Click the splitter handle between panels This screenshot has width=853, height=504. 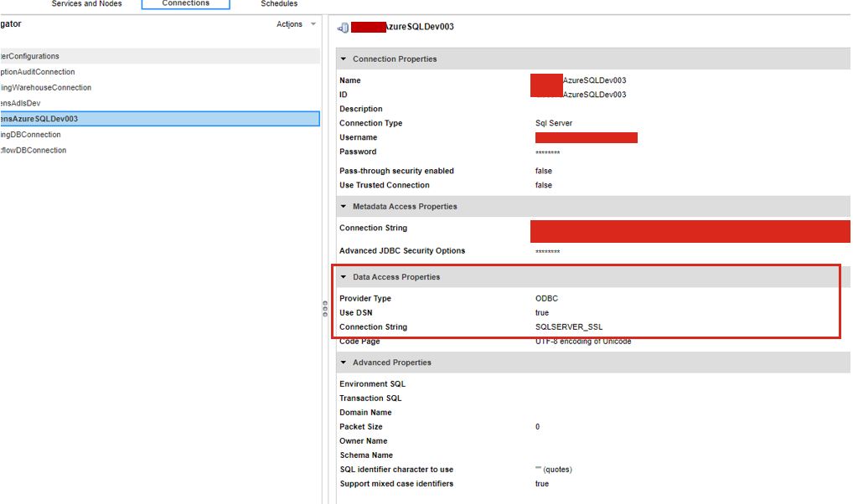(x=325, y=309)
